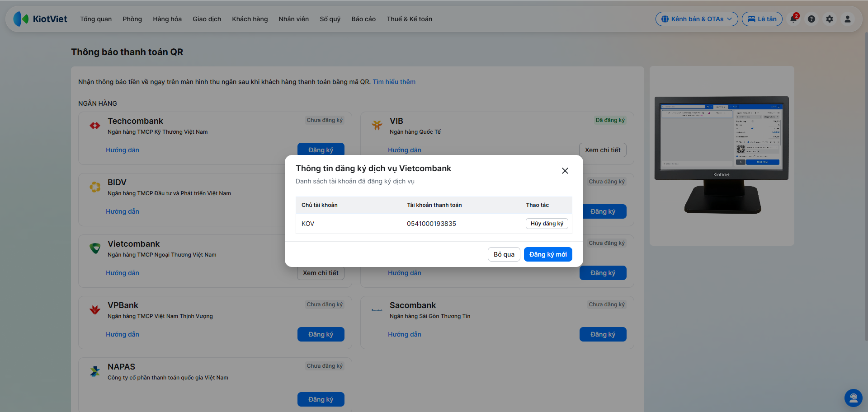
Task: Open the Nhân viên menu
Action: point(294,19)
